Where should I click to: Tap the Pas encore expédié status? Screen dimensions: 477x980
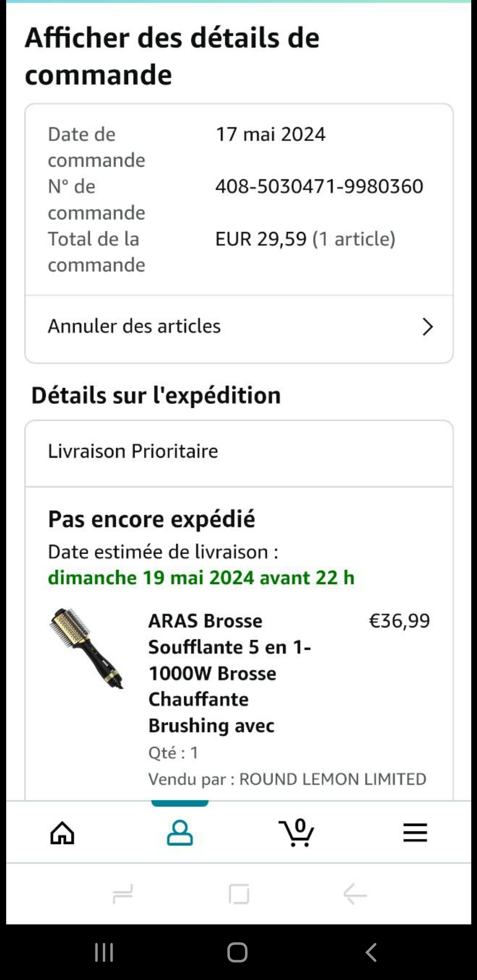[x=151, y=519]
